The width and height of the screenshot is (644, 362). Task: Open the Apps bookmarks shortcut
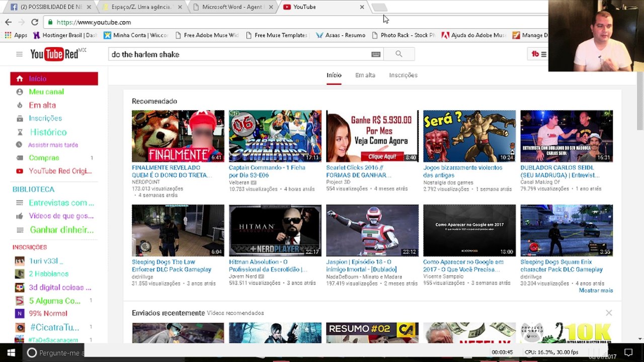click(x=16, y=35)
